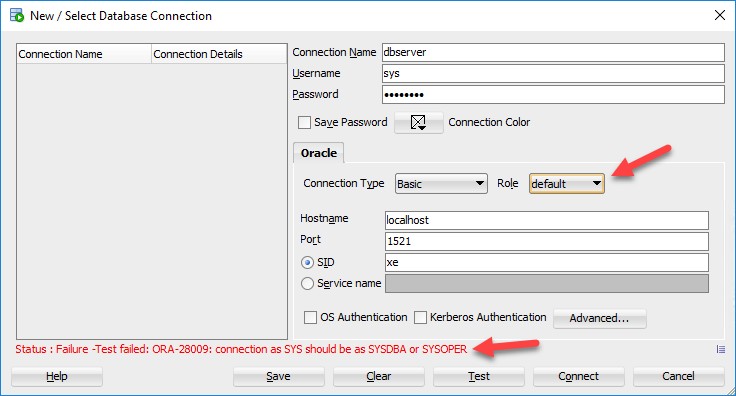The width and height of the screenshot is (736, 396).
Task: Click the database connection icon in title bar
Action: click(17, 15)
